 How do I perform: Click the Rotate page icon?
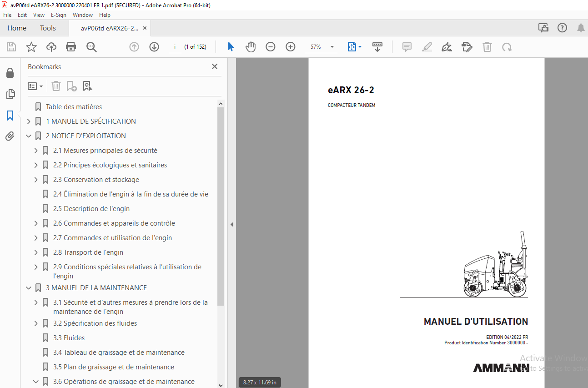click(x=507, y=47)
